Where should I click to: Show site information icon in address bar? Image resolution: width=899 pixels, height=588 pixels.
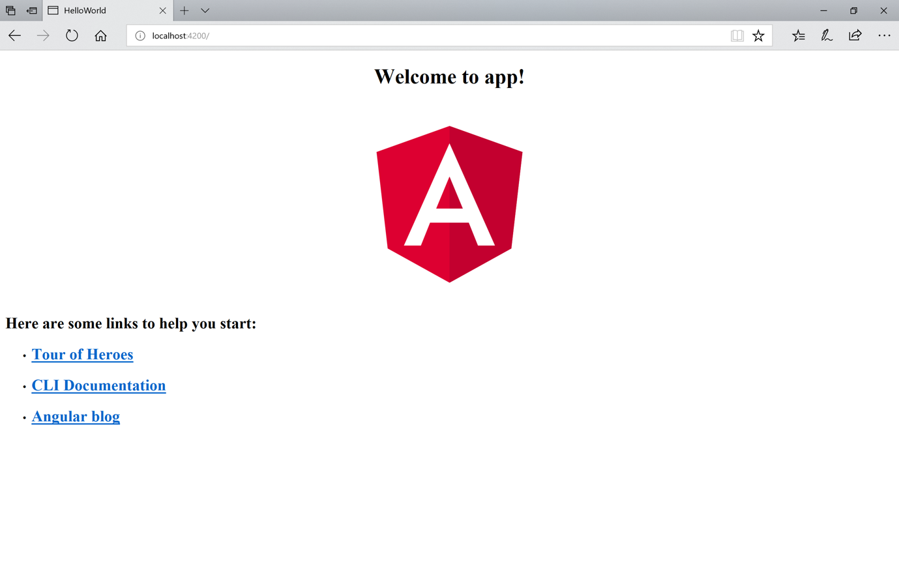pyautogui.click(x=140, y=36)
